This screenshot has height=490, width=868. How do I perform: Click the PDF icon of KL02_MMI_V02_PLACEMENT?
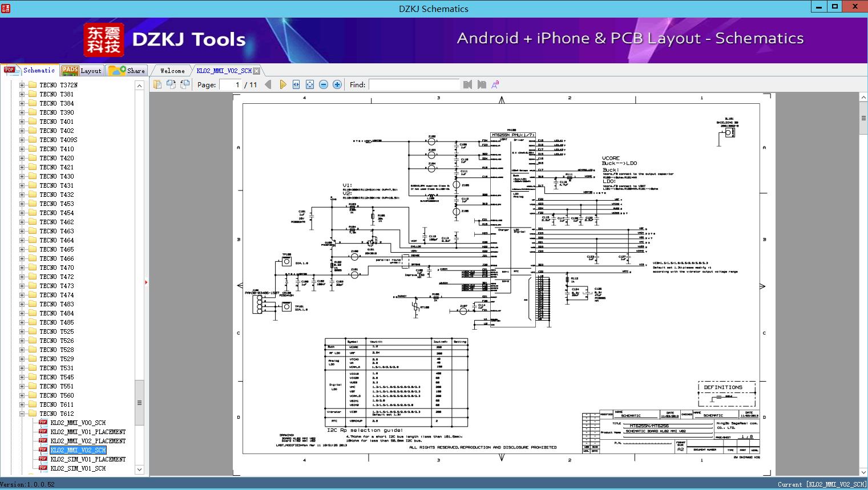click(x=43, y=441)
